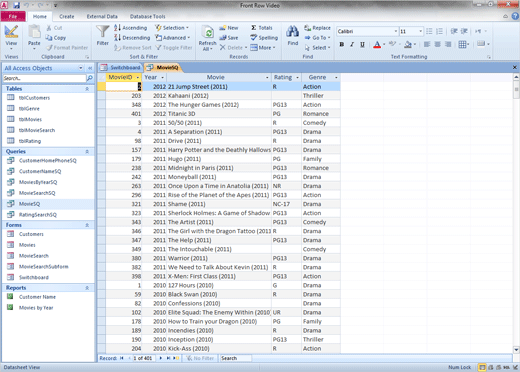Screen dimensions: 520x372
Task: Apply Underline formatting
Action: (x=362, y=44)
